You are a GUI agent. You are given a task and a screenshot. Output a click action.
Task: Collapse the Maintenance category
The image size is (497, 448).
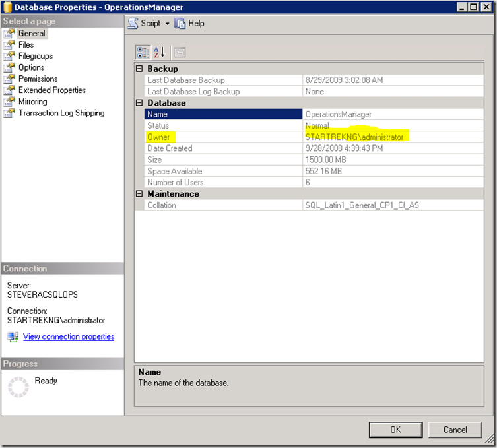click(139, 193)
